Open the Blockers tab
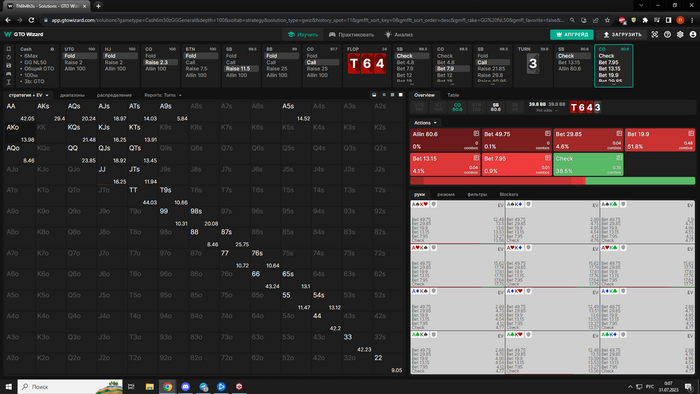 509,194
